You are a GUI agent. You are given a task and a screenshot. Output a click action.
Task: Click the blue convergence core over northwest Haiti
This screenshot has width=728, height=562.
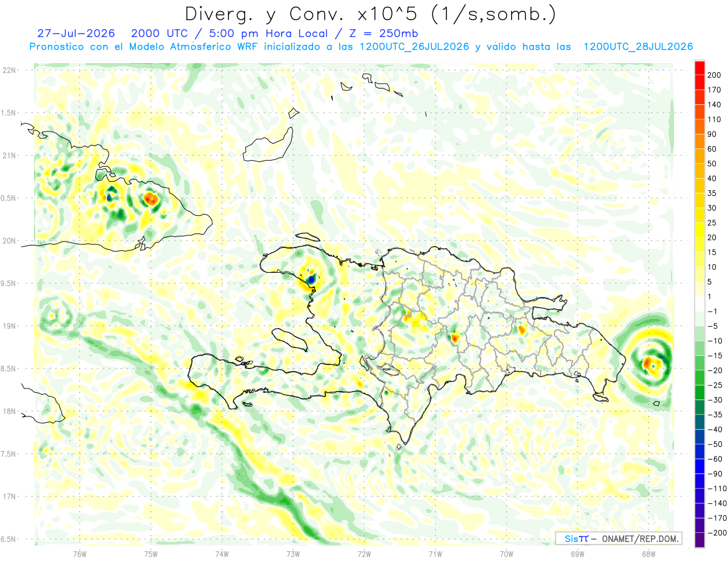click(x=311, y=279)
